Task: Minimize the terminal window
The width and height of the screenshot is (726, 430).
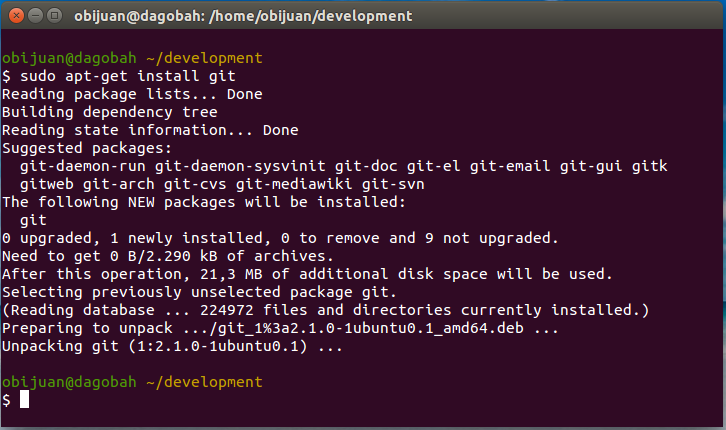Action: (33, 16)
